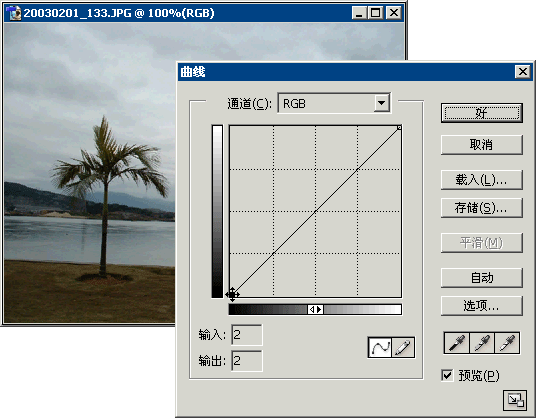This screenshot has width=536, height=418.
Task: Close the 曲线 curves dialog
Action: click(523, 71)
